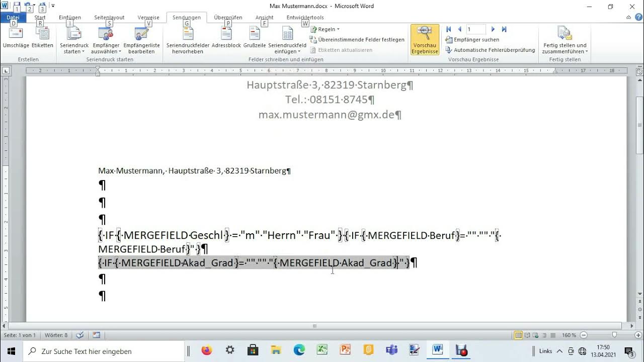
Task: Insert an Adressblock field
Action: pos(226,38)
